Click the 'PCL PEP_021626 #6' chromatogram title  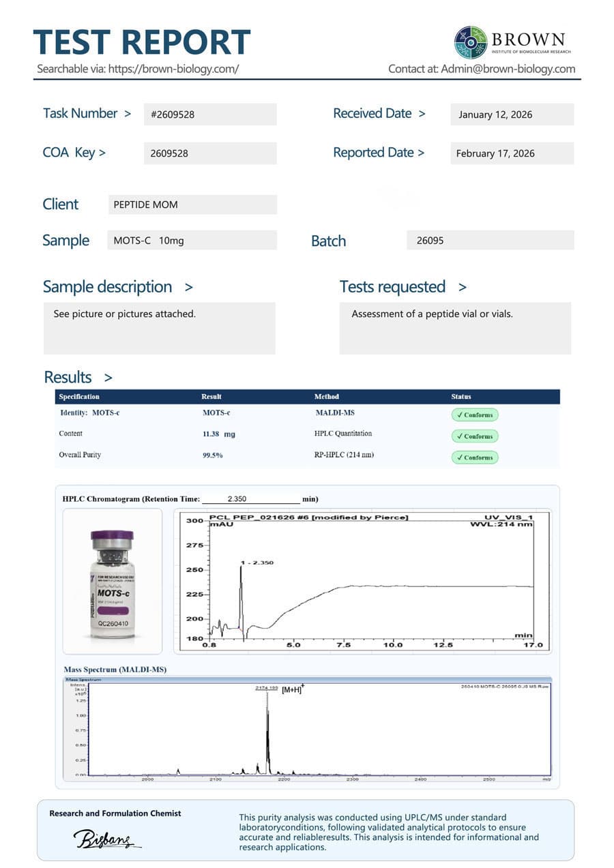[309, 518]
